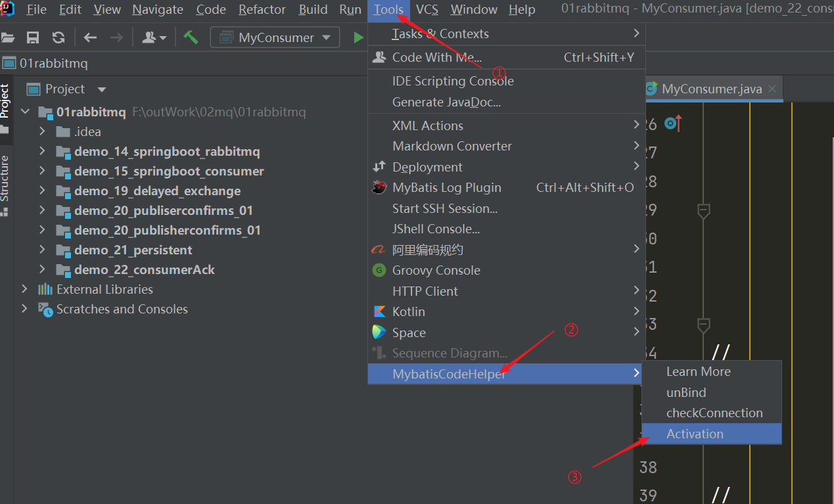Open the Refactor menu
Viewport: 834px width, 504px height.
(262, 9)
